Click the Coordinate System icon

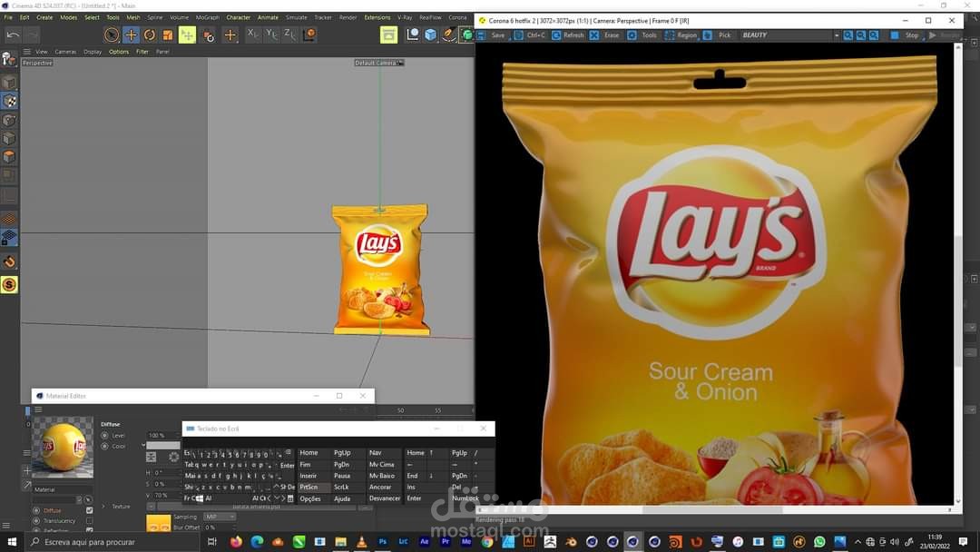click(309, 34)
